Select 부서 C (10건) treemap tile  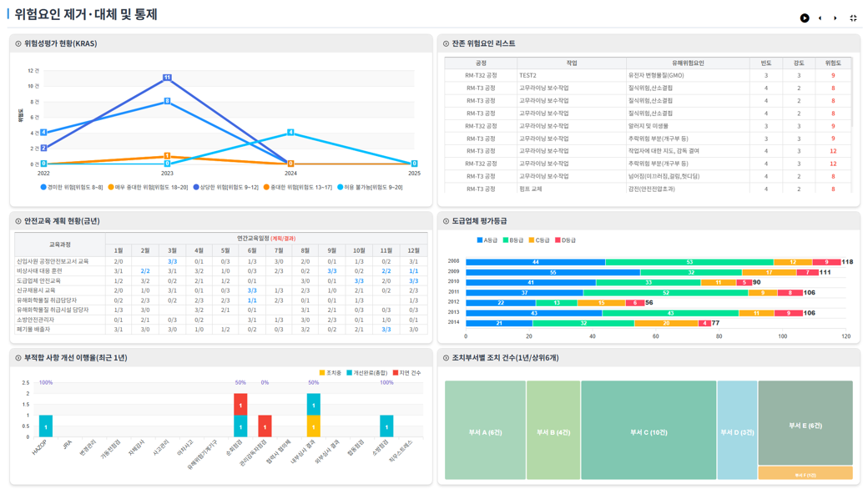[648, 431]
